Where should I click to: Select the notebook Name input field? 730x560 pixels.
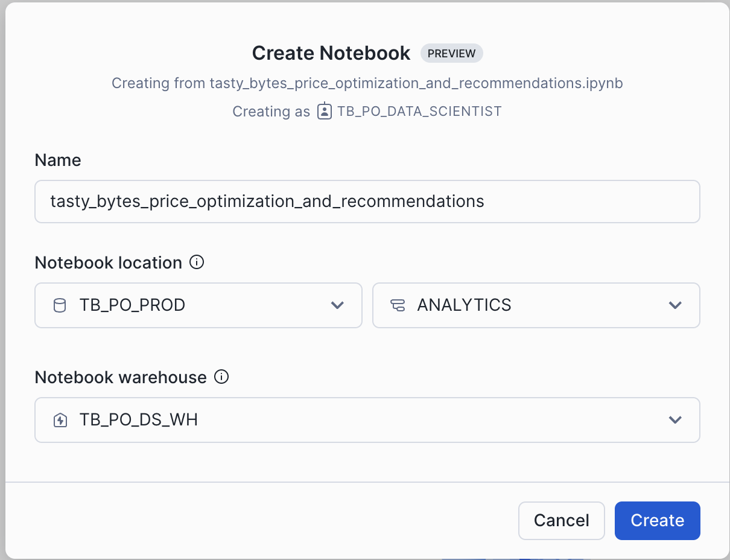[x=367, y=201]
